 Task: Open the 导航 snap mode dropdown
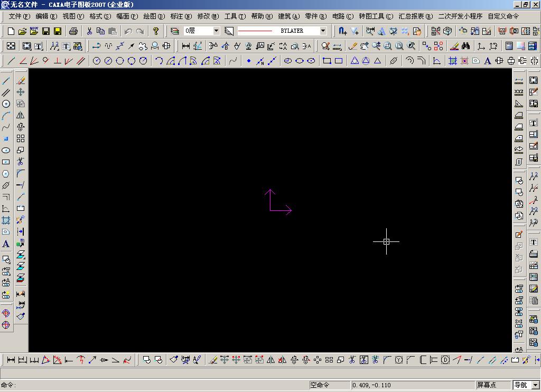536,385
